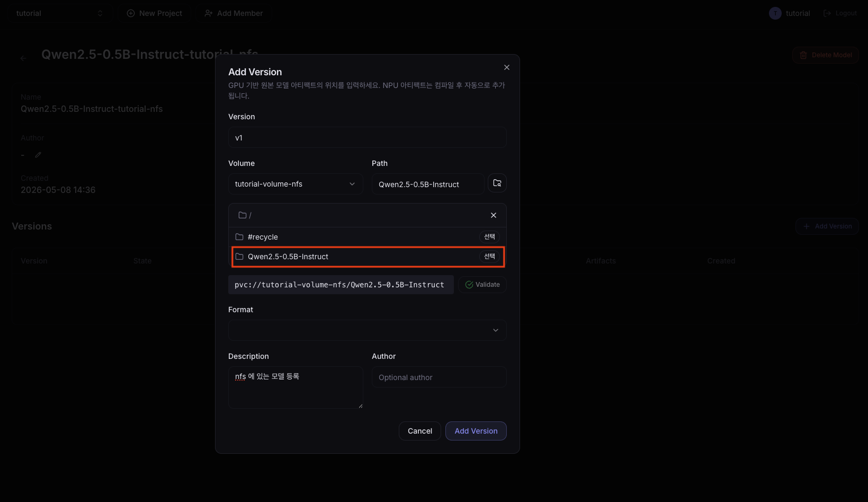The width and height of the screenshot is (868, 502).
Task: Click the pvc://tutorial-volume-nfs path text
Action: pos(339,285)
